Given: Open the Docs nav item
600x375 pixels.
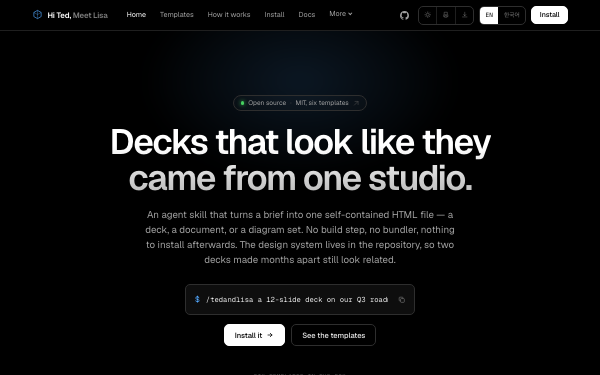Looking at the screenshot, I should click(307, 15).
